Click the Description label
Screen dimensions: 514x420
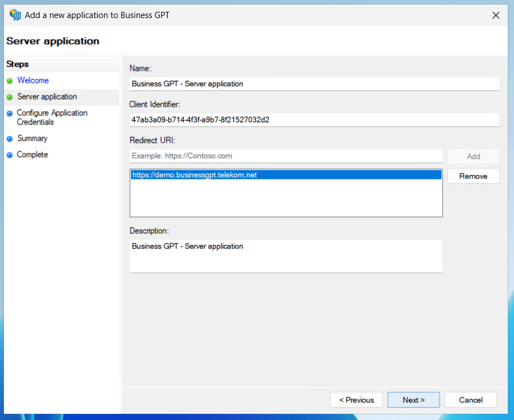(149, 231)
